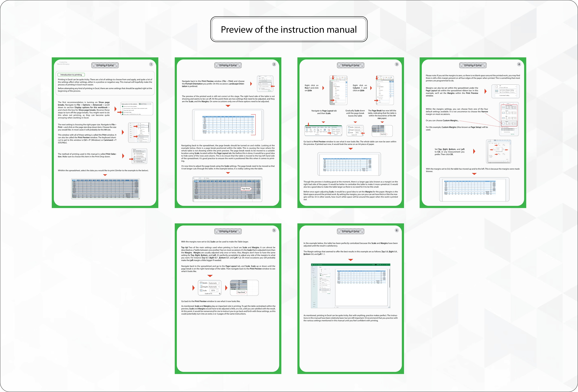Click the Breaks icon in page 3 ribbon

pyautogui.click(x=321, y=130)
